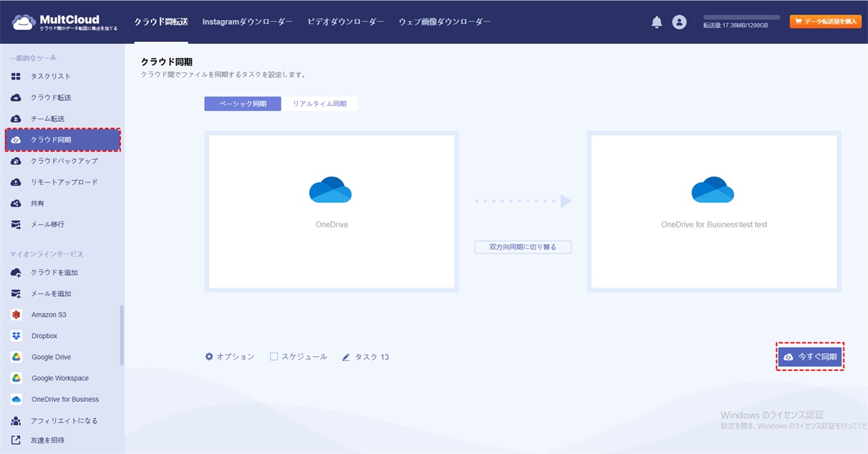Click the Dropbox icon in sidebar
This screenshot has height=454, width=868.
pos(16,336)
